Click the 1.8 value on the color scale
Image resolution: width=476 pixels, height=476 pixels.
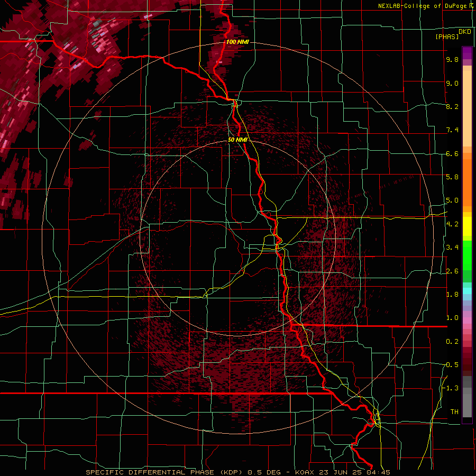[452, 294]
